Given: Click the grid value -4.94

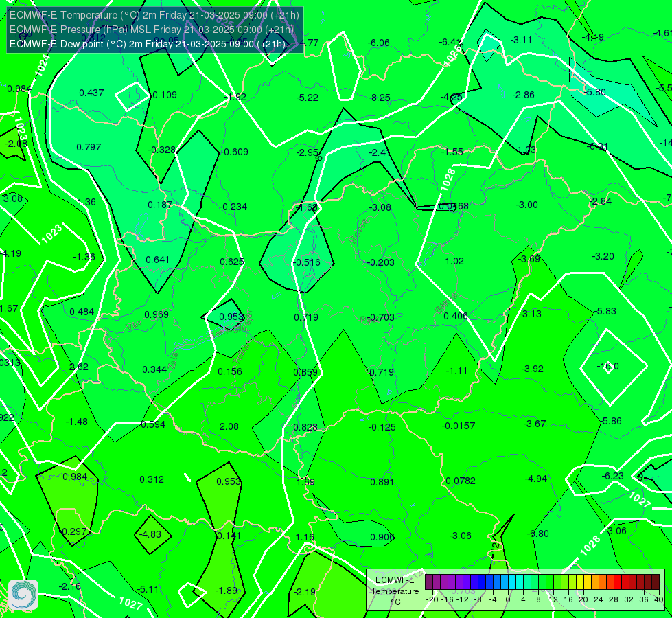Looking at the screenshot, I should tap(535, 479).
